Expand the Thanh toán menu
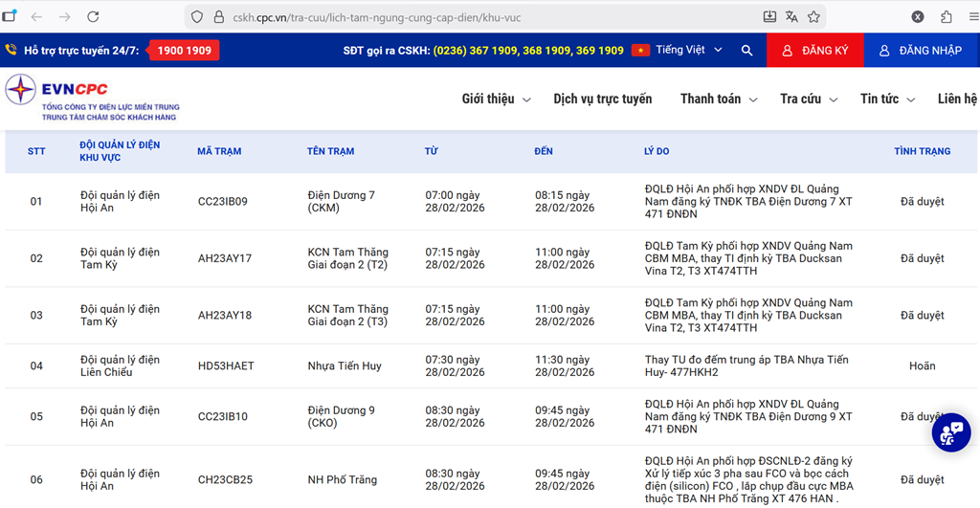980x508 pixels. [x=718, y=99]
